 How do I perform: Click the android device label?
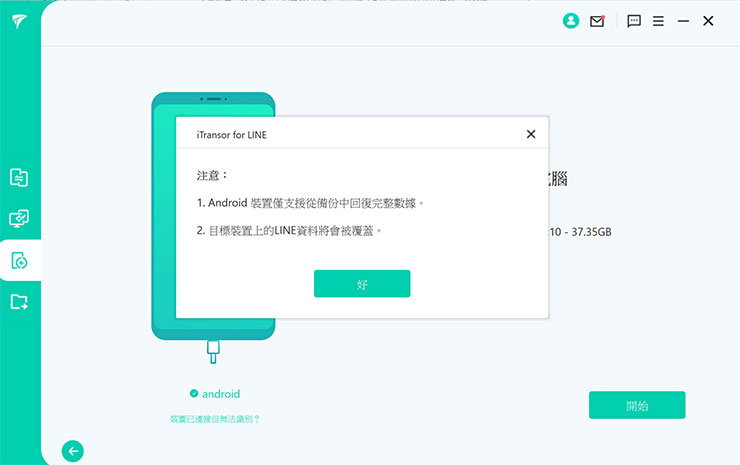pos(221,394)
